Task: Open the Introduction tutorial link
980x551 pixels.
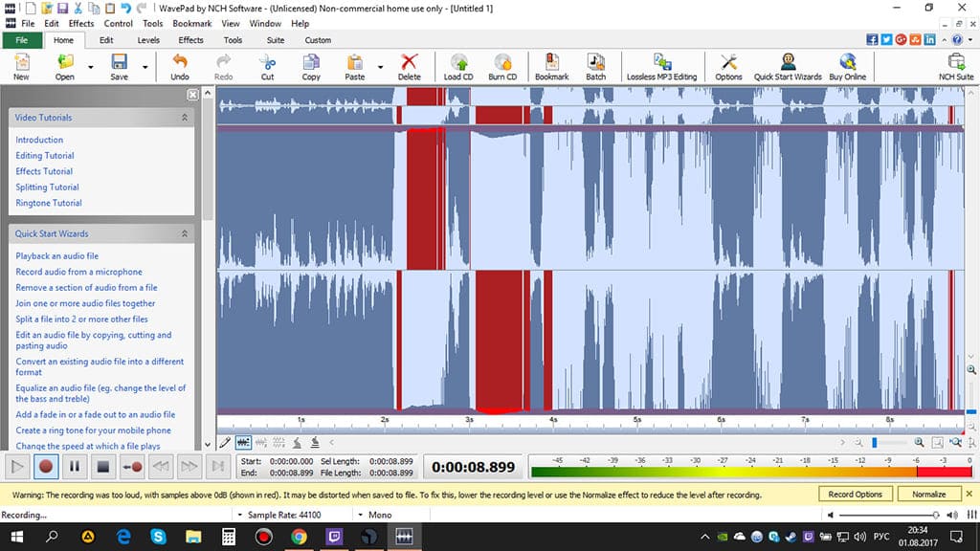Action: pos(39,140)
